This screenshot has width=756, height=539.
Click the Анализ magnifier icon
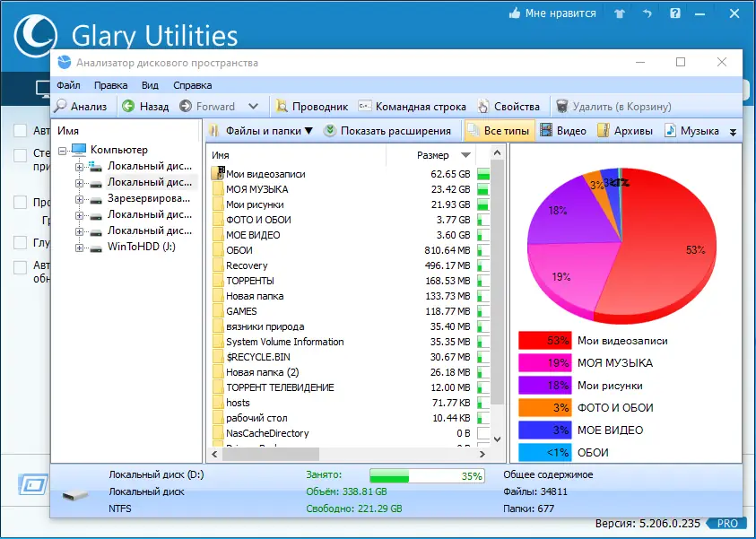61,106
